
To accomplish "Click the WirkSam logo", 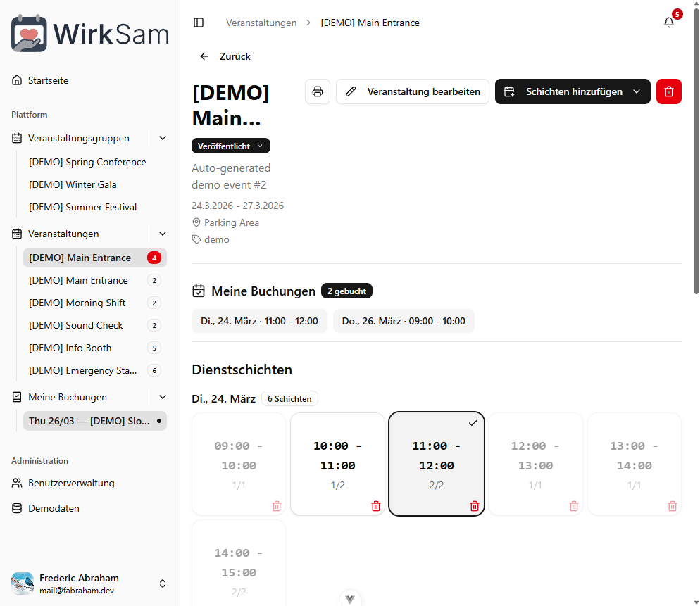I will pos(89,34).
